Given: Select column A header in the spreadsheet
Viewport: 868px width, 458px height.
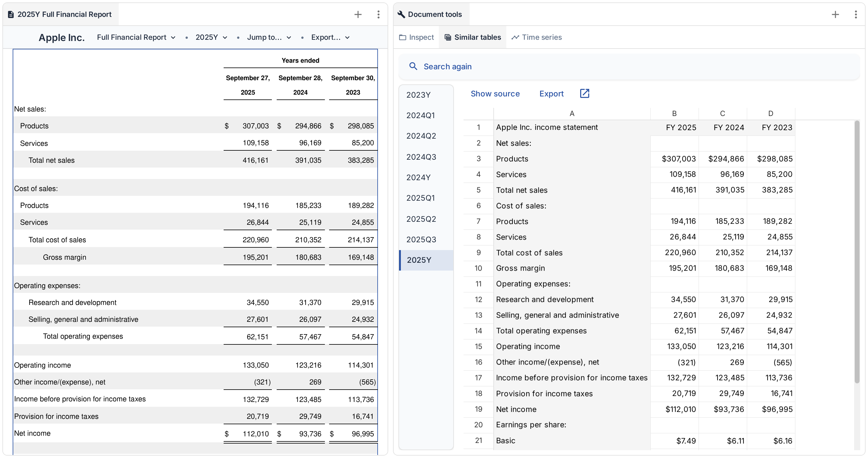Looking at the screenshot, I should 572,114.
